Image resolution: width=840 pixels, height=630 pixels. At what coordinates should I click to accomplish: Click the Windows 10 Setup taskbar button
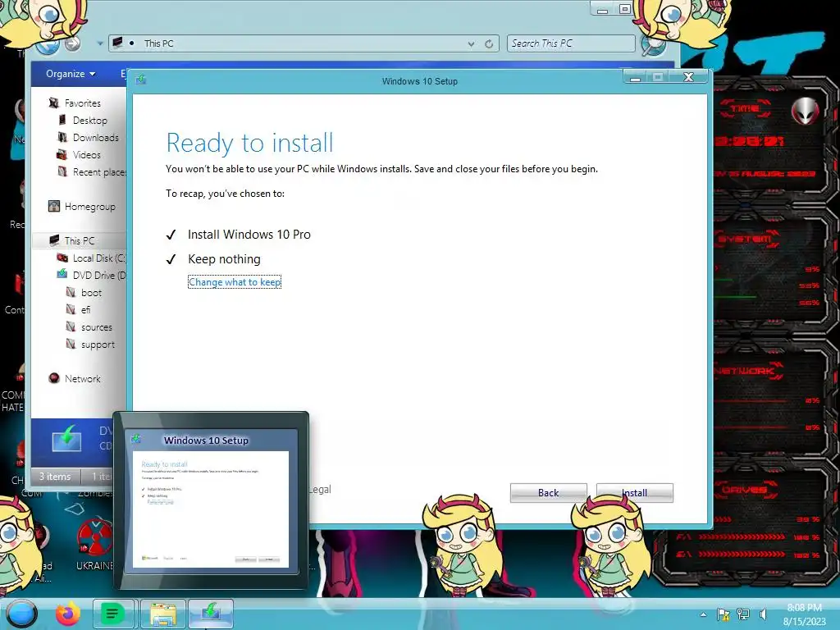211,614
